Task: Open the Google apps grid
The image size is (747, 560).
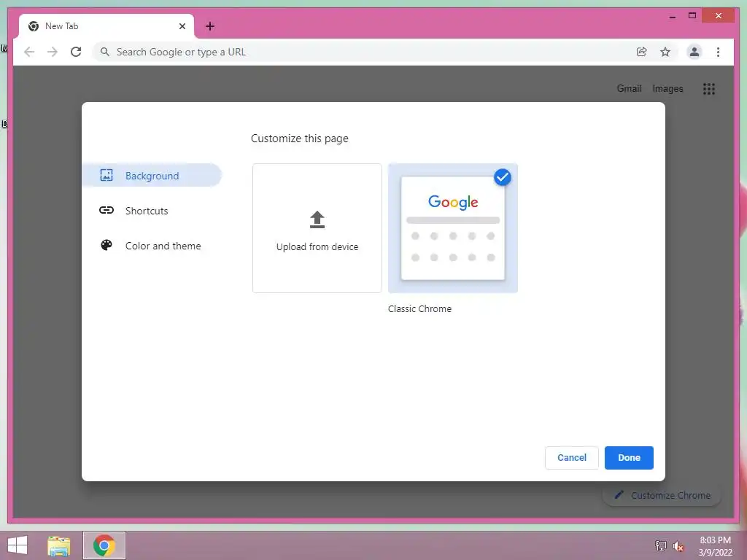Action: [x=709, y=89]
